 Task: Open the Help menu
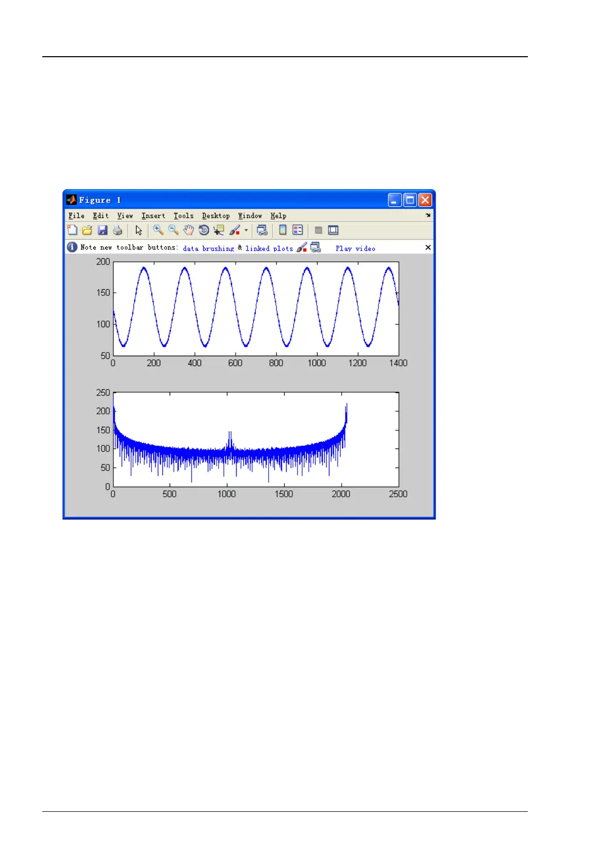point(278,216)
